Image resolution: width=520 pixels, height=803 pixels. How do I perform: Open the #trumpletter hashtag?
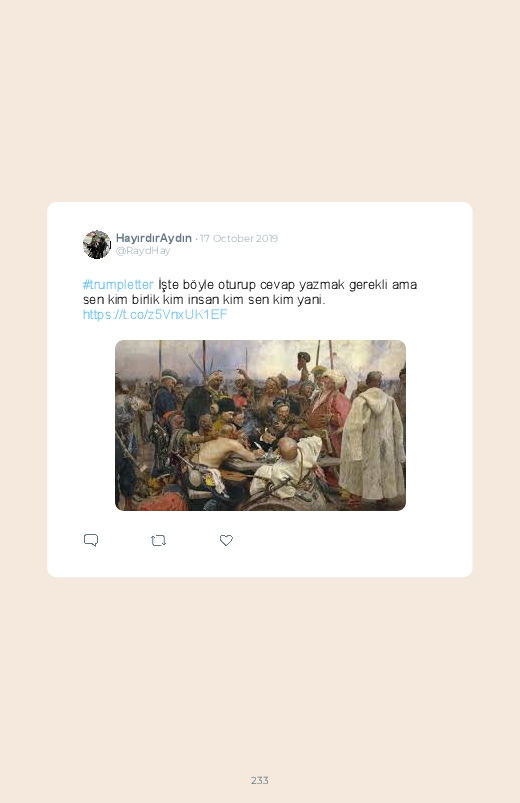click(x=118, y=285)
